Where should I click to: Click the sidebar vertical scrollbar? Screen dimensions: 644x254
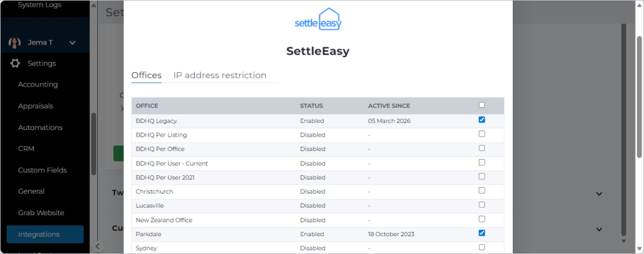(94, 144)
